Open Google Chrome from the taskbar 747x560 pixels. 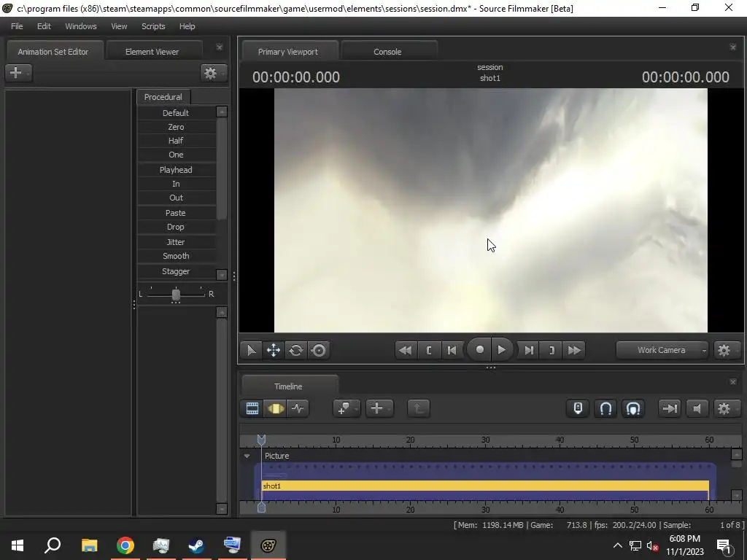(x=125, y=545)
